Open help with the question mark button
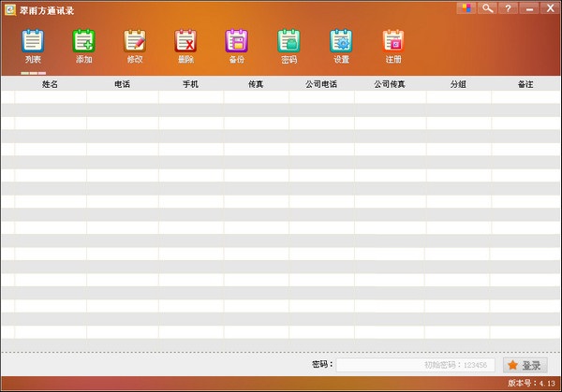 508,7
